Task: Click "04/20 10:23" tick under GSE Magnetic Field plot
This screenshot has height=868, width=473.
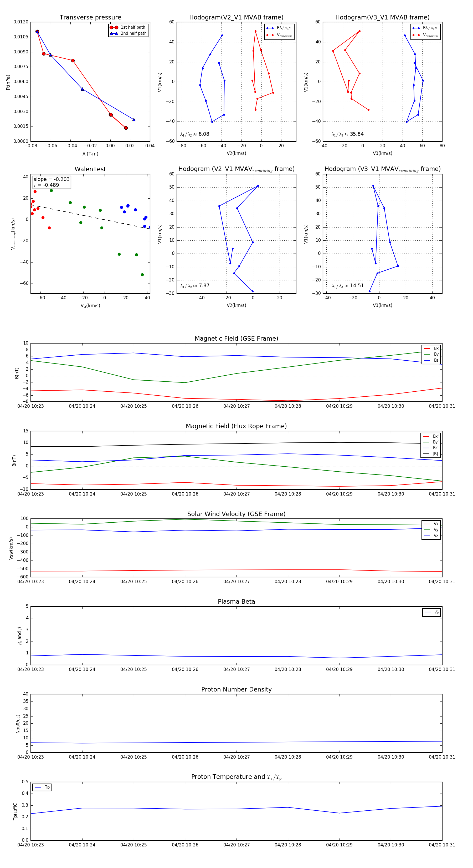Action: pyautogui.click(x=31, y=406)
